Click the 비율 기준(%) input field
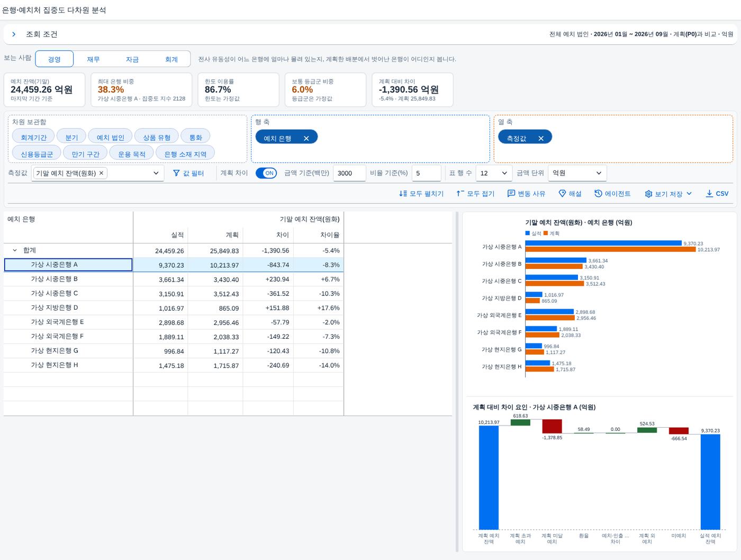Viewport: 741px width, 560px height. point(427,173)
